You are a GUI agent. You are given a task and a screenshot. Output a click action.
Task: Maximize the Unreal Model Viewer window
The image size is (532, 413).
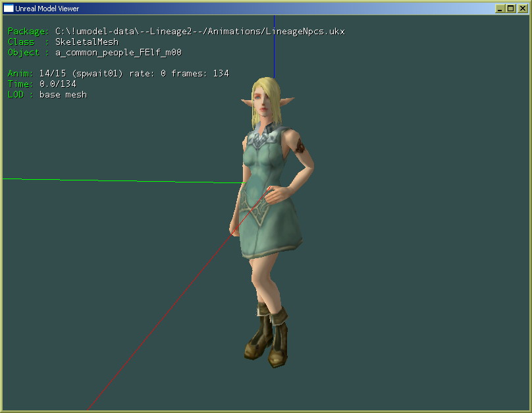pos(511,9)
